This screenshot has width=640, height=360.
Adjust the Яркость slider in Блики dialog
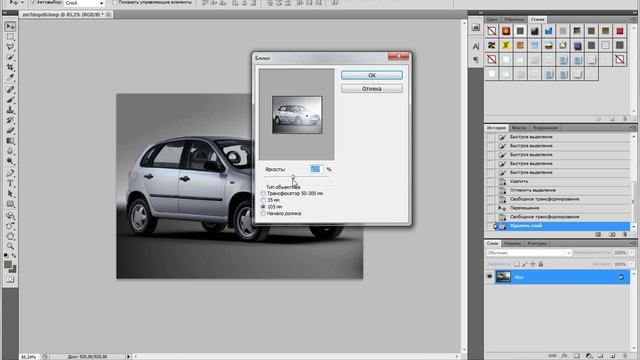pyautogui.click(x=293, y=177)
